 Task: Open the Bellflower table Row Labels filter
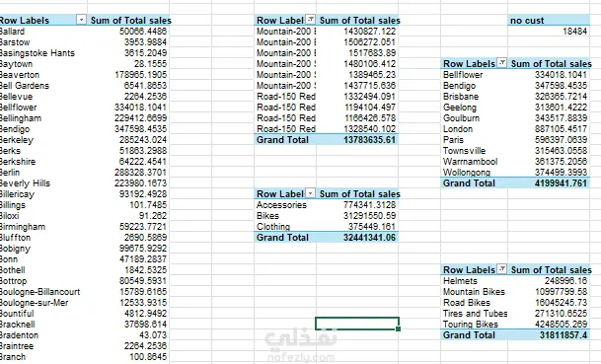[x=501, y=63]
